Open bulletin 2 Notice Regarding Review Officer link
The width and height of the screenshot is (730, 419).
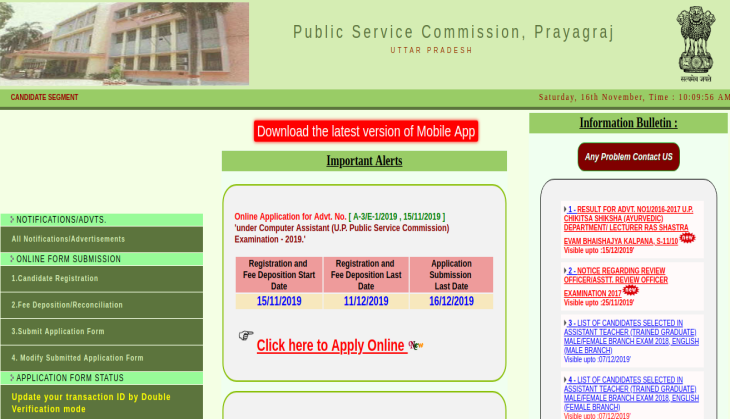point(615,282)
